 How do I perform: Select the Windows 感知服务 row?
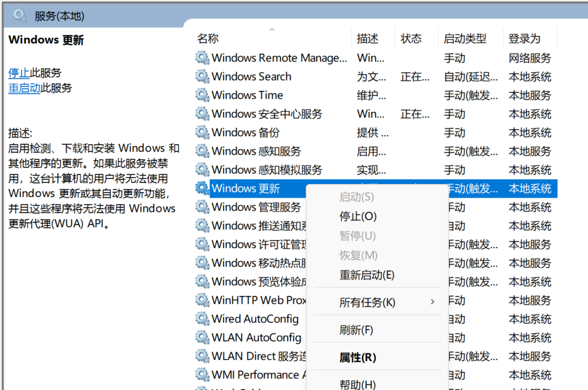pos(376,151)
